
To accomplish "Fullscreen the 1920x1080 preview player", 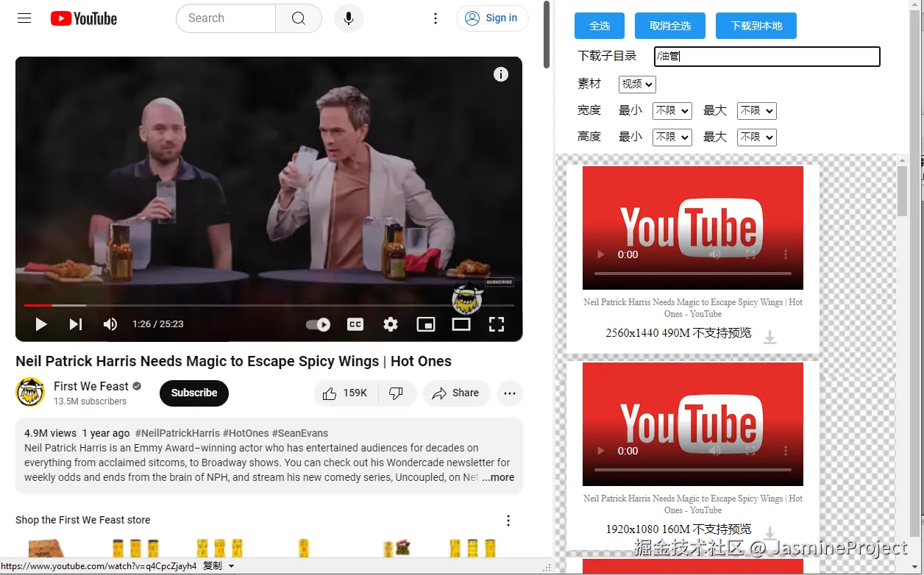I will (750, 451).
